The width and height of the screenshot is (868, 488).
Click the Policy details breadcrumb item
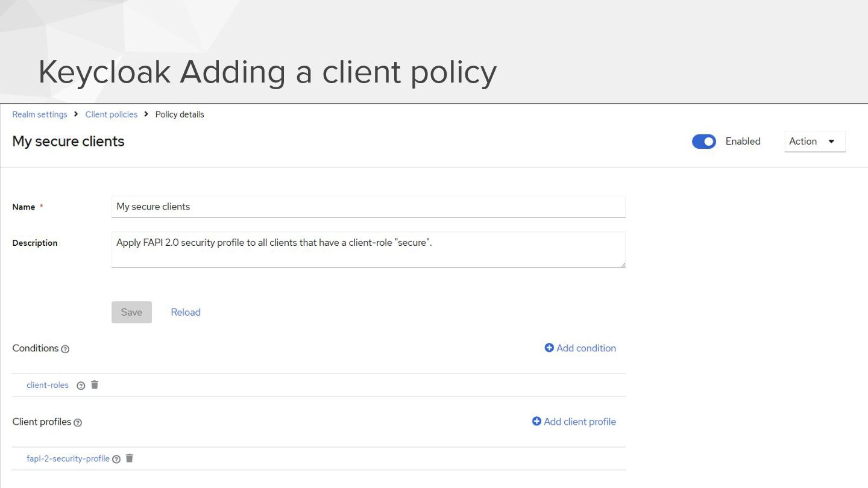tap(180, 114)
